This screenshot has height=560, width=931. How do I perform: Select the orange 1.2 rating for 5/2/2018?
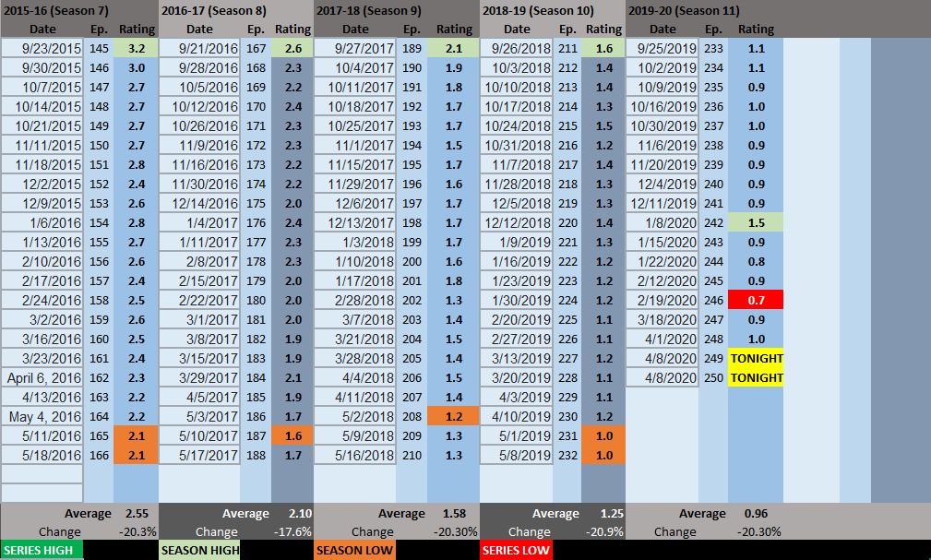(x=454, y=416)
